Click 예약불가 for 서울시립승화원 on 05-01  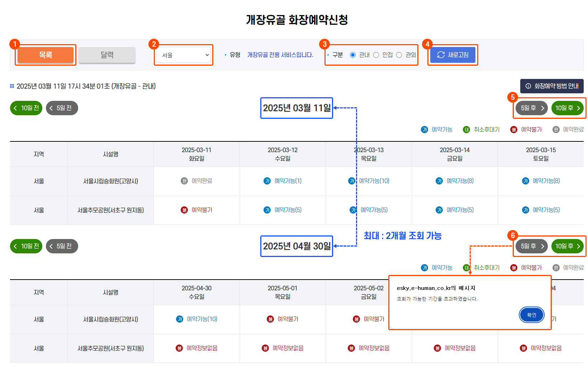click(x=283, y=319)
